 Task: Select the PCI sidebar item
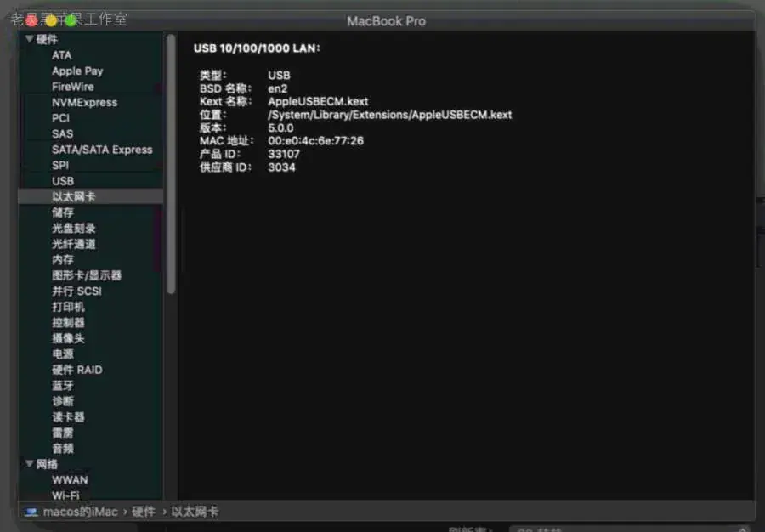point(60,118)
